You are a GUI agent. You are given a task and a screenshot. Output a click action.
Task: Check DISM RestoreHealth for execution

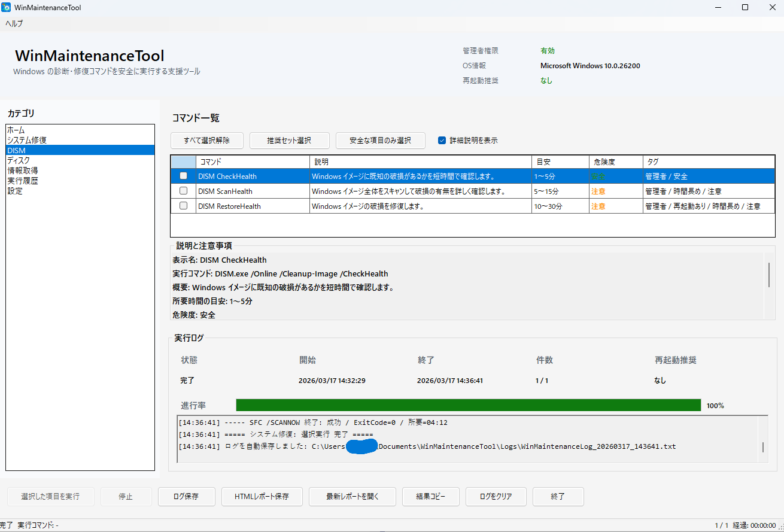pyautogui.click(x=184, y=205)
